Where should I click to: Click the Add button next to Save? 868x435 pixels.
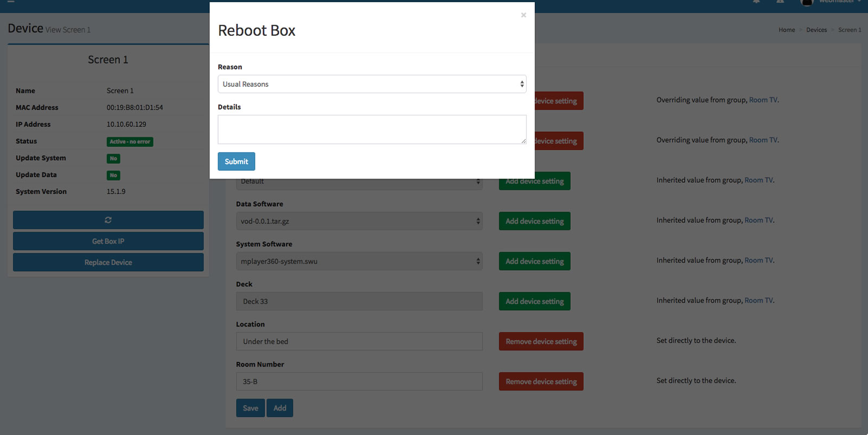[x=279, y=408]
